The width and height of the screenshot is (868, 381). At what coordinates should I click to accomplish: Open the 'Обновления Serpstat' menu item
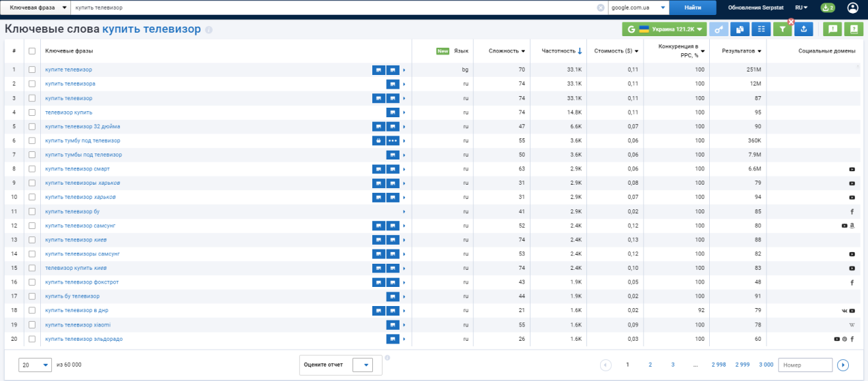(x=756, y=7)
